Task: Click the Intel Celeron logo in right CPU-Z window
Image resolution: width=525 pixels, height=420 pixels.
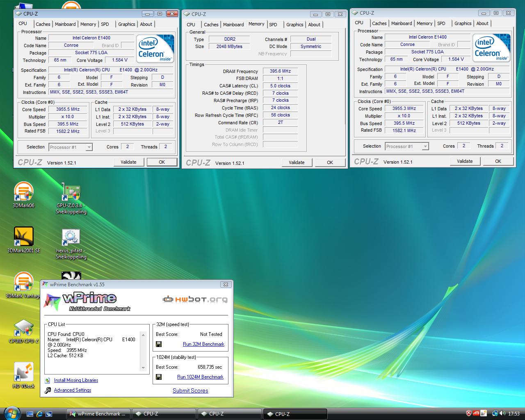Action: (x=491, y=48)
